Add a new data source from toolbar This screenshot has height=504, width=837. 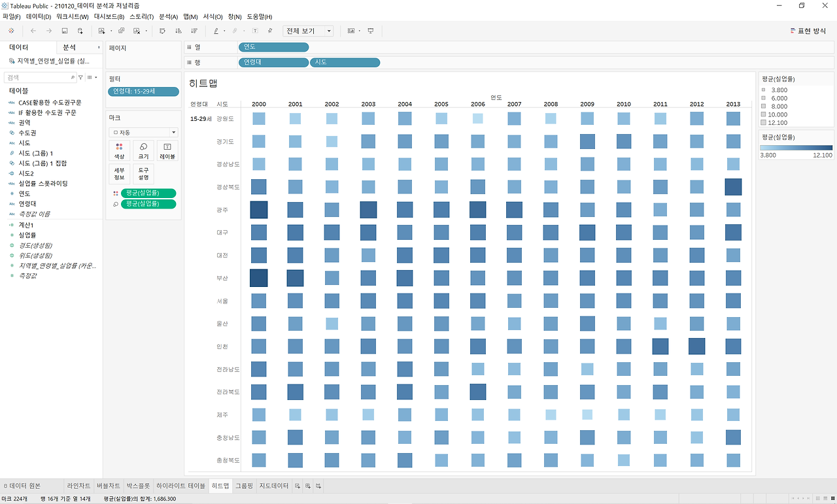(x=80, y=31)
